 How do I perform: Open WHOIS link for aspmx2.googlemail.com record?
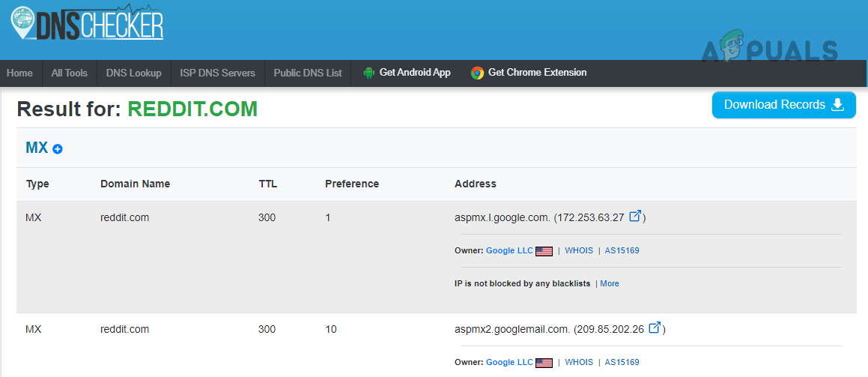pos(579,362)
